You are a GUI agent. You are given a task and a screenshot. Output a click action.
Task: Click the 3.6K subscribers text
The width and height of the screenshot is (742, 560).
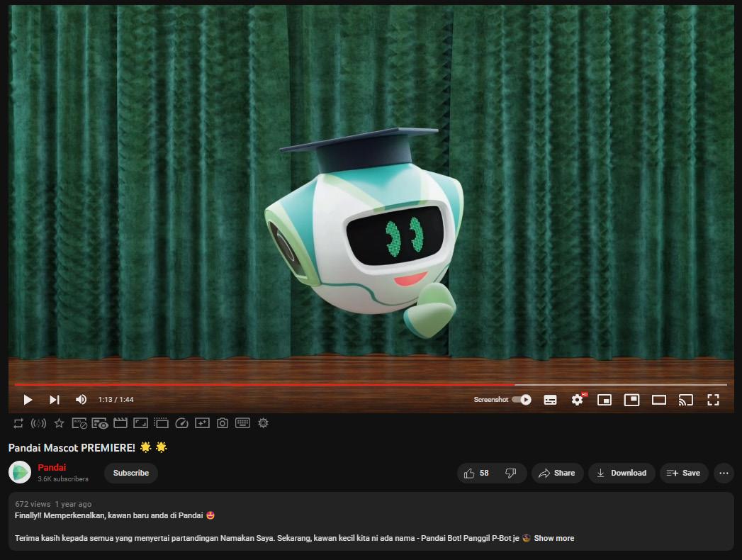click(x=63, y=479)
